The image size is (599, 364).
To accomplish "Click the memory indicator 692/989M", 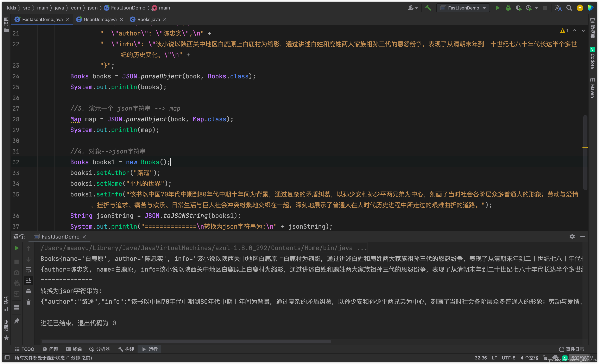I will (x=582, y=358).
